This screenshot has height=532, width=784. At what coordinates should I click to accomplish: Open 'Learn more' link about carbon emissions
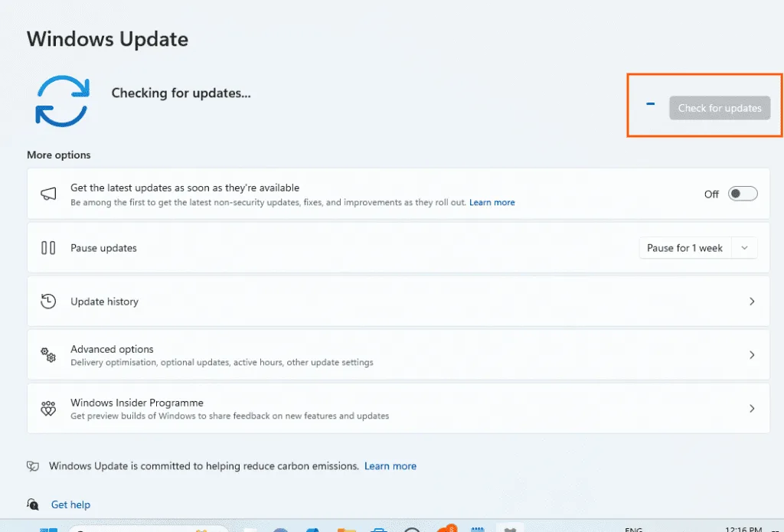(x=390, y=466)
